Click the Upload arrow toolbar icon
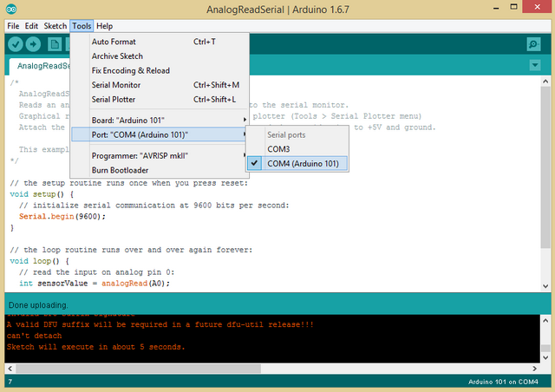This screenshot has height=392, width=555. click(x=33, y=44)
